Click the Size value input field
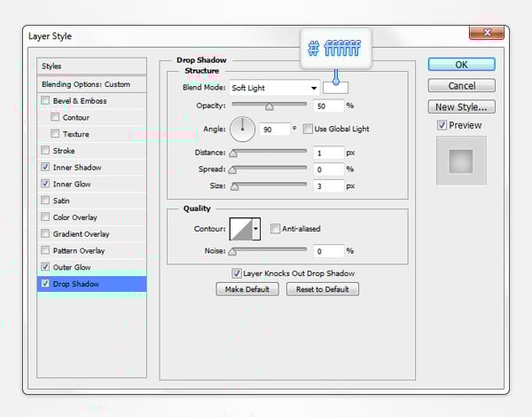 coord(327,186)
